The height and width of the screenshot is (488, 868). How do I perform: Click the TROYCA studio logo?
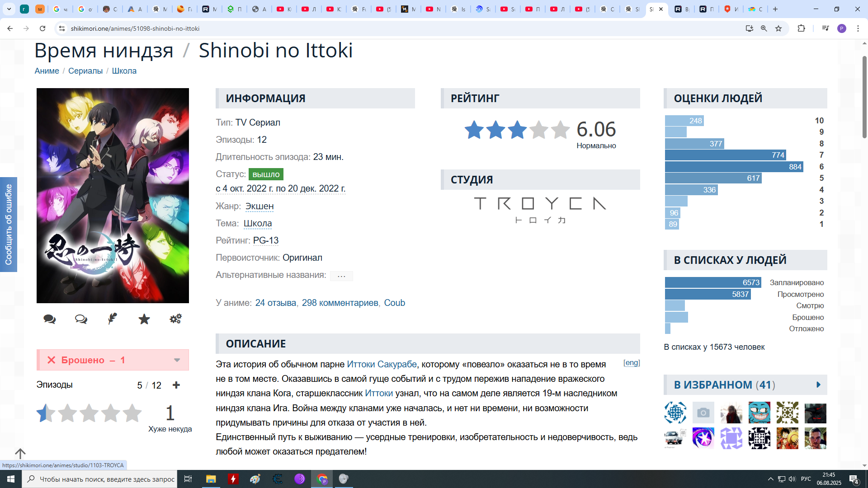540,210
